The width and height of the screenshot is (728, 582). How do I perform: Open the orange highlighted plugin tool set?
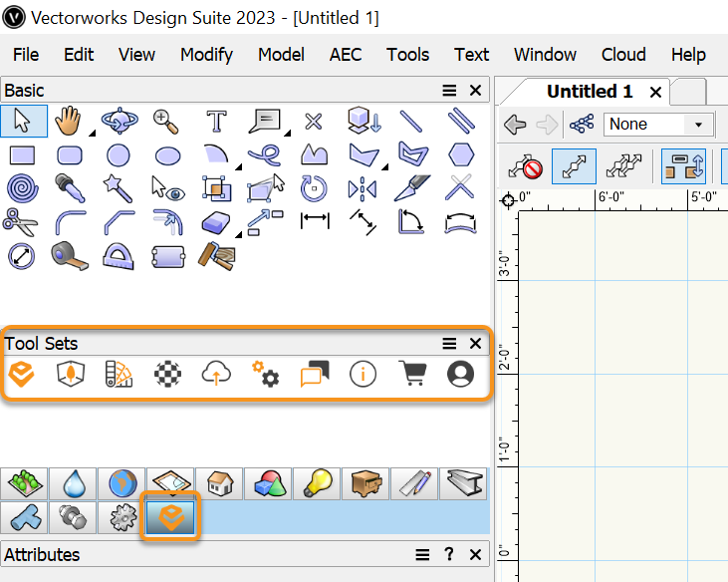170,517
